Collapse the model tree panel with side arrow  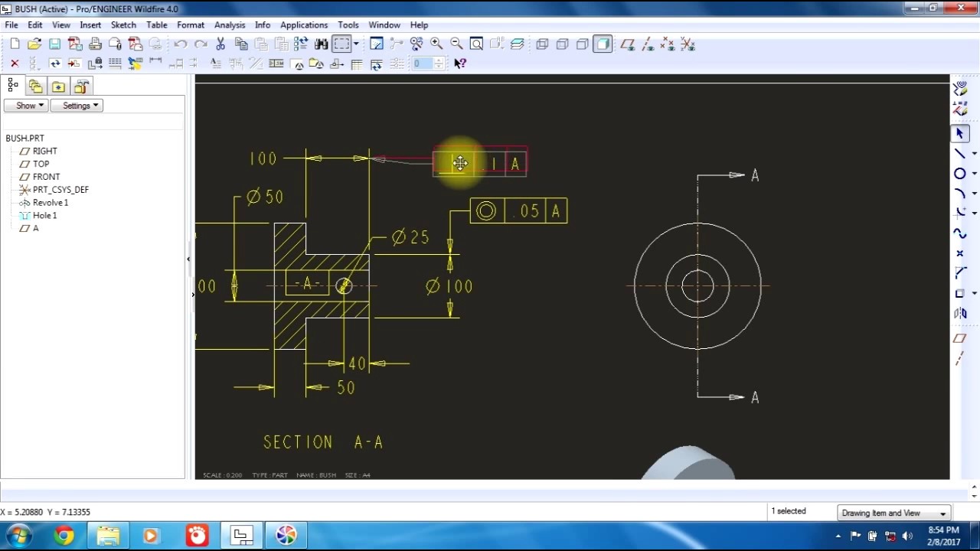[x=188, y=259]
